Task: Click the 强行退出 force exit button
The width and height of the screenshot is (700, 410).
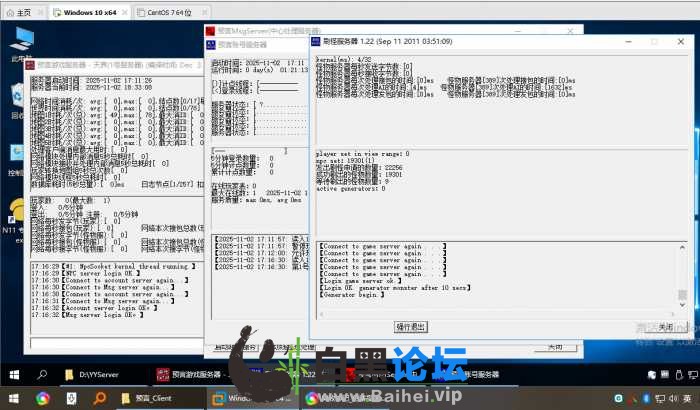Action: coord(411,327)
